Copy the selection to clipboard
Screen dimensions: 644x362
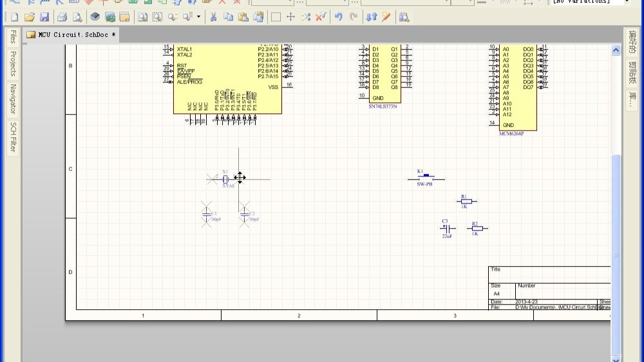(228, 17)
